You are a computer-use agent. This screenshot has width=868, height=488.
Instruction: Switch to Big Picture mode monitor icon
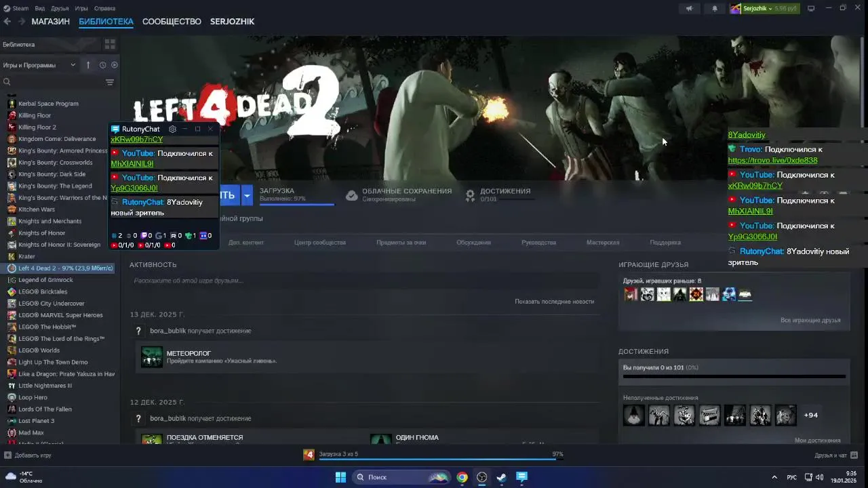pos(811,8)
